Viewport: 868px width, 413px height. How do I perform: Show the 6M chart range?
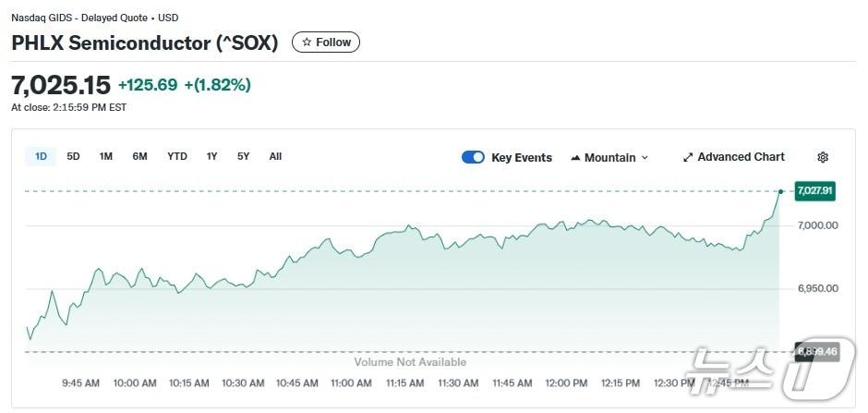point(139,156)
